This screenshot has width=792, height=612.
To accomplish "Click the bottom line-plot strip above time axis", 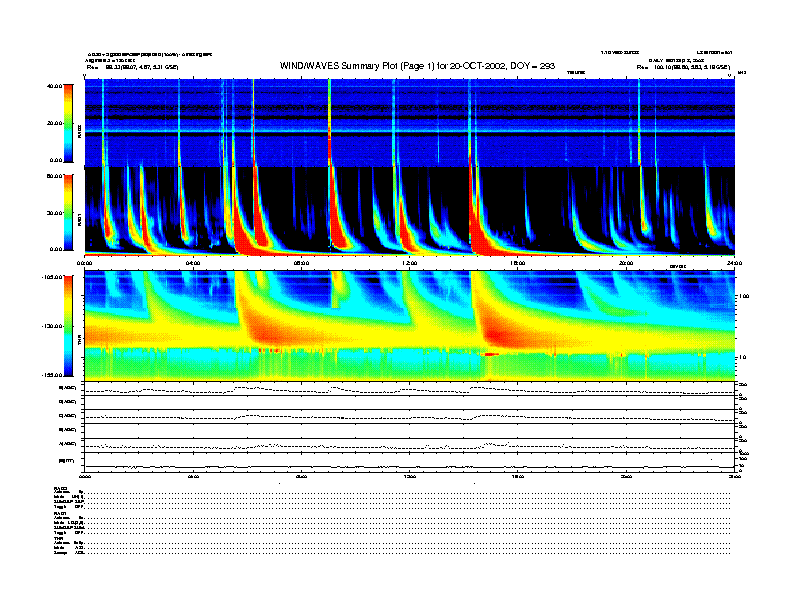I will tap(409, 462).
